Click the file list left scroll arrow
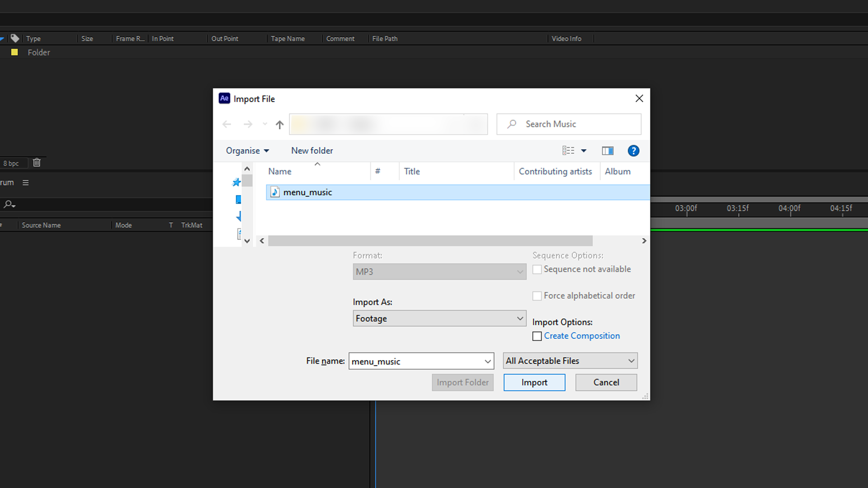Viewport: 868px width, 488px height. 262,241
